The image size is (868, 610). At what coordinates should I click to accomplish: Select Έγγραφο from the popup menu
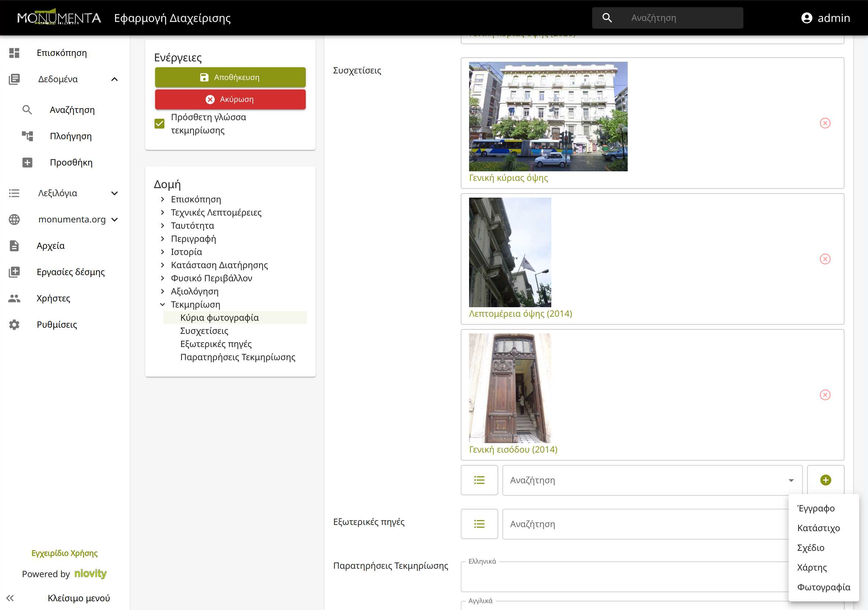[824, 508]
